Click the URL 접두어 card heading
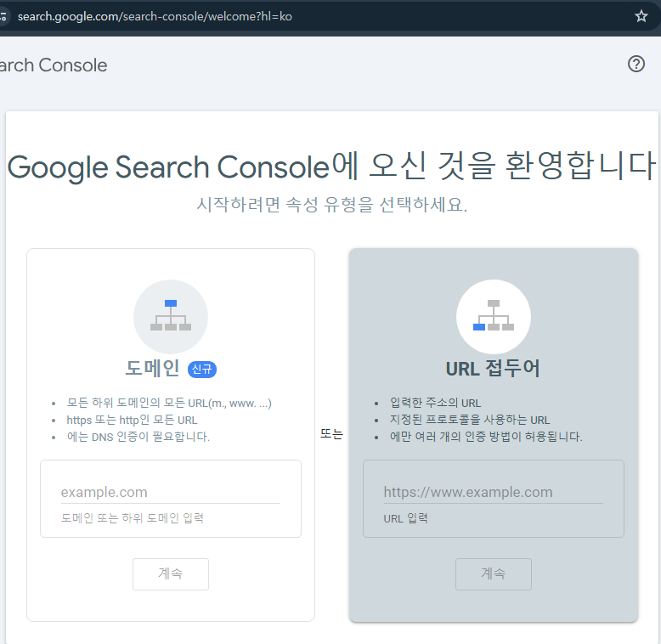This screenshot has height=644, width=661. coord(493,369)
